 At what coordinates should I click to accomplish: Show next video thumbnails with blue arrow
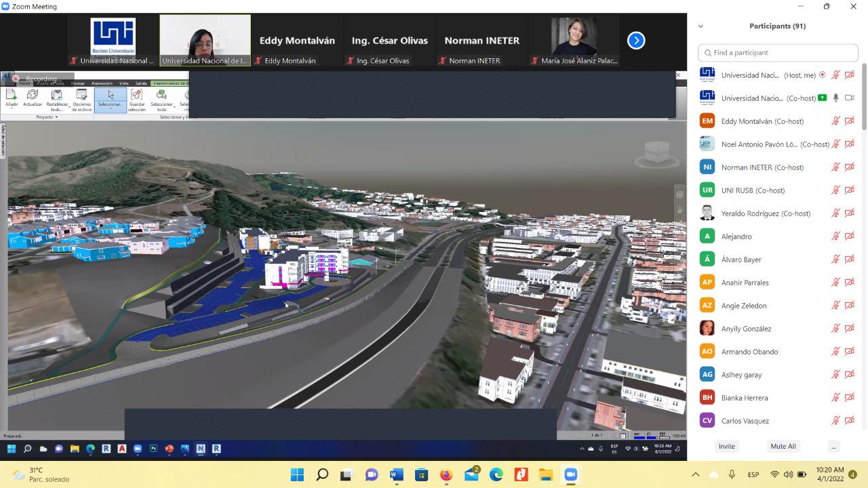coord(636,41)
